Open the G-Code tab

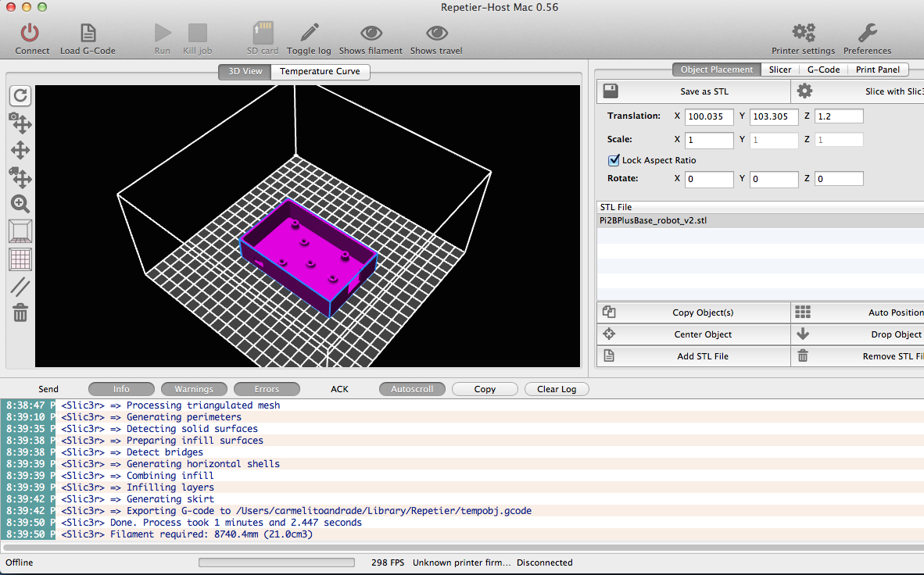coord(823,70)
